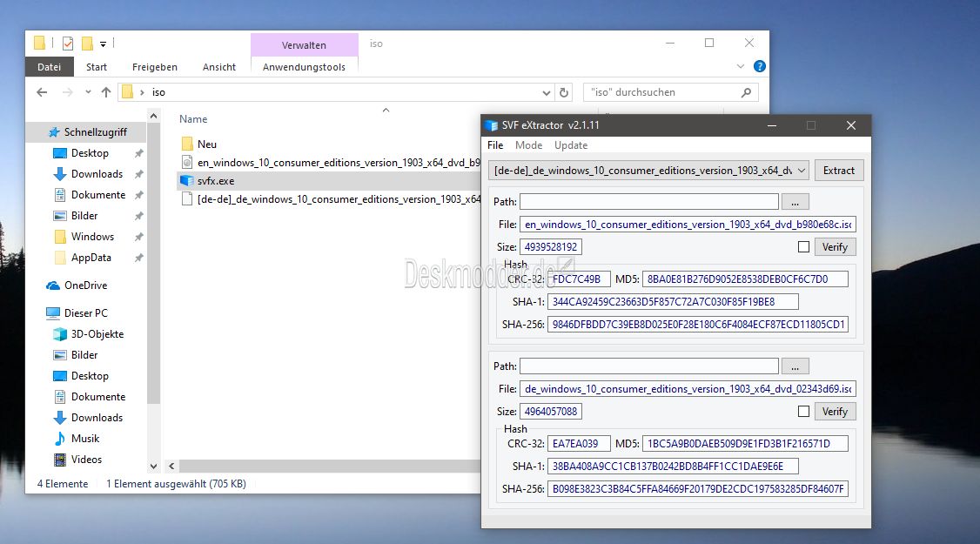Click the target SHA-256 hash field
980x544 pixels.
(697, 489)
